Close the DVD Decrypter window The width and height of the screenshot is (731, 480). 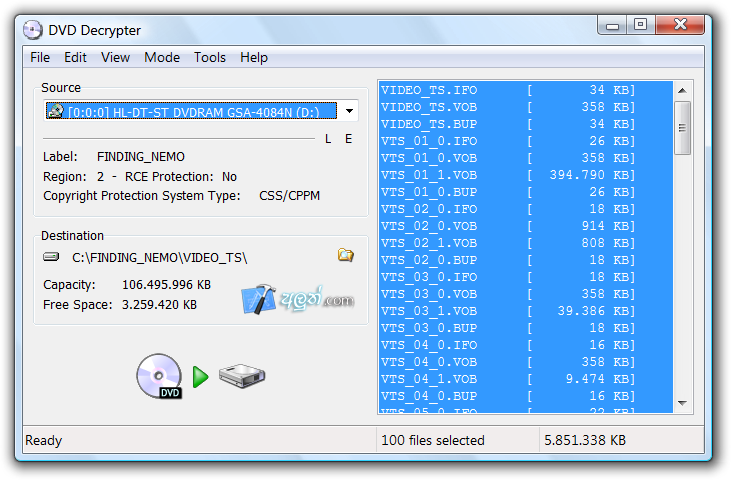(680, 24)
